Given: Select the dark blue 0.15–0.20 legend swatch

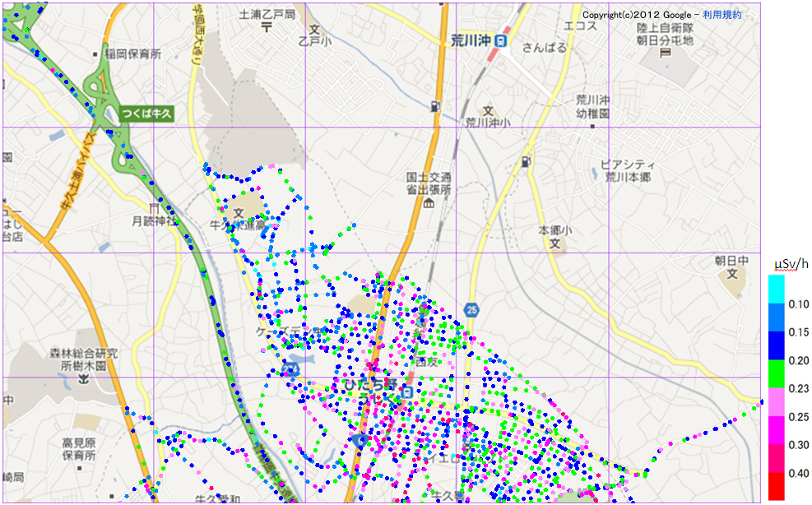Looking at the screenshot, I should click(x=777, y=345).
